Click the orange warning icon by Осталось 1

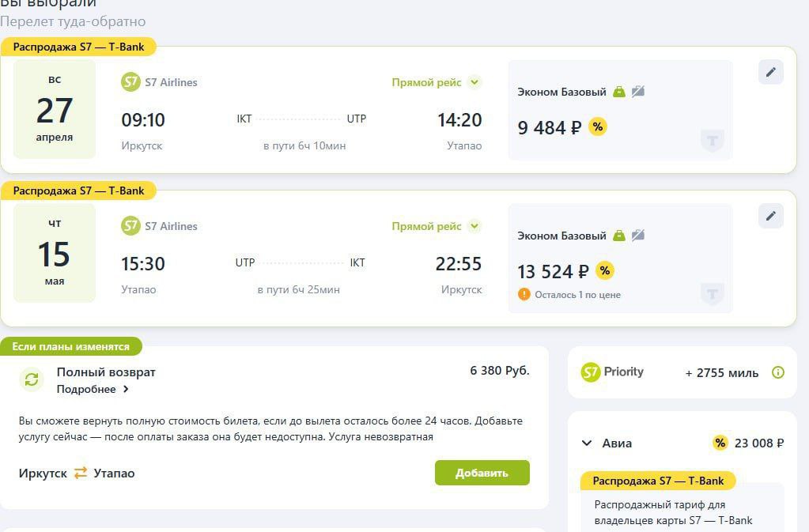[524, 294]
